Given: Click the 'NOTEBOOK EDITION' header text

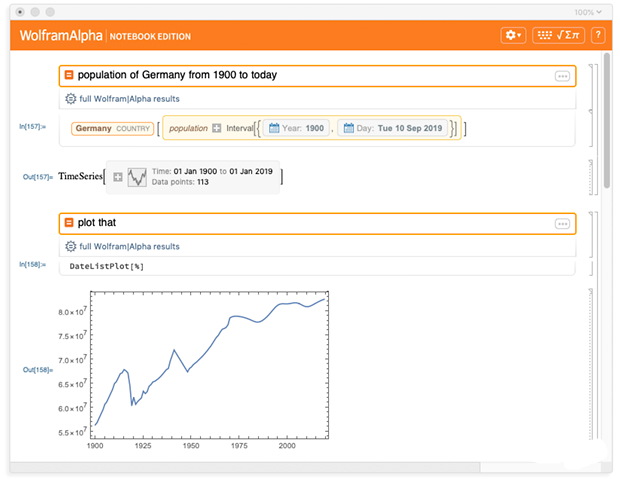Looking at the screenshot, I should (150, 36).
